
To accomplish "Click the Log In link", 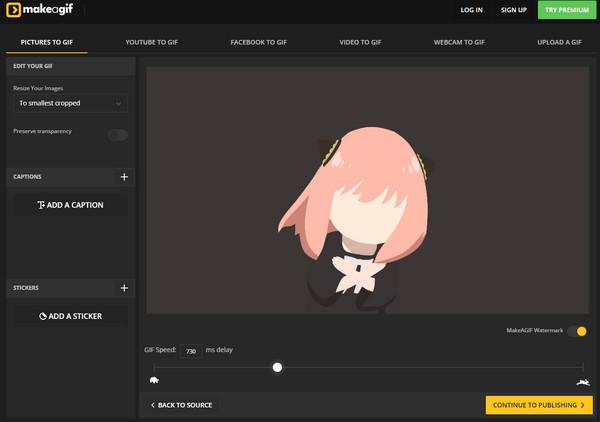I will 471,10.
